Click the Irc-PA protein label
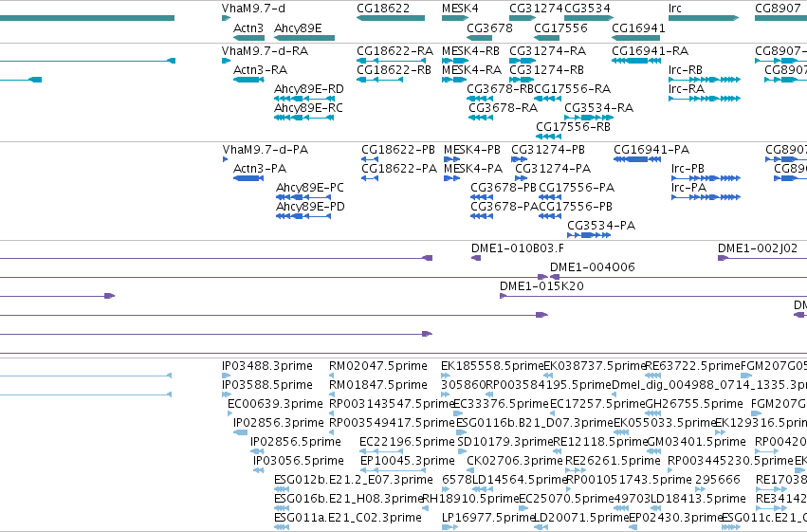 [688, 188]
